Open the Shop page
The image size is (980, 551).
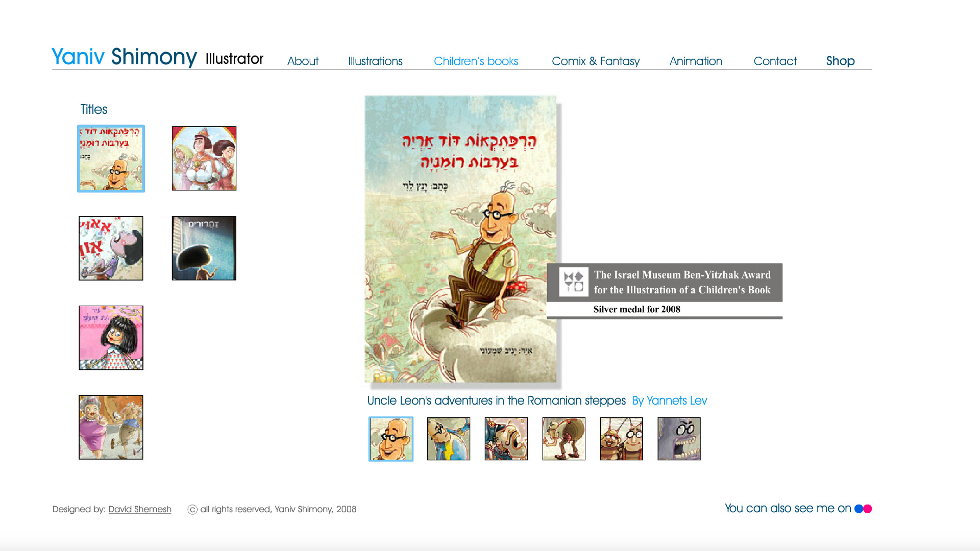[840, 61]
